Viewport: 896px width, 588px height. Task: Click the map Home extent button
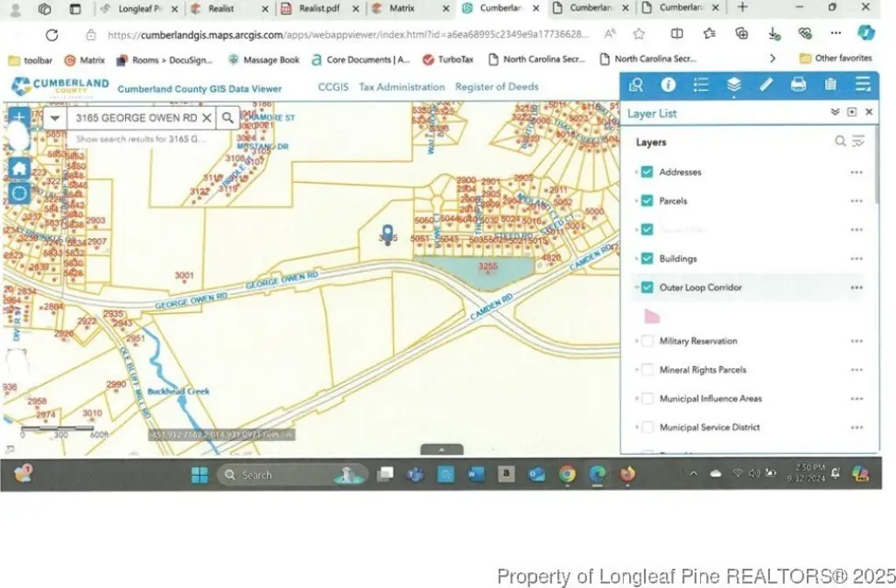click(x=19, y=169)
